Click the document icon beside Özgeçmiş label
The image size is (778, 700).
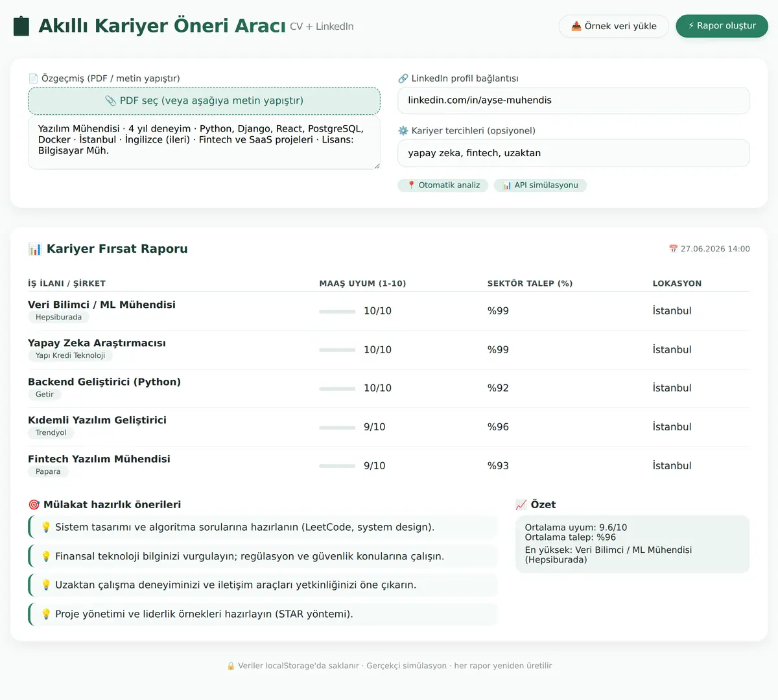point(34,78)
